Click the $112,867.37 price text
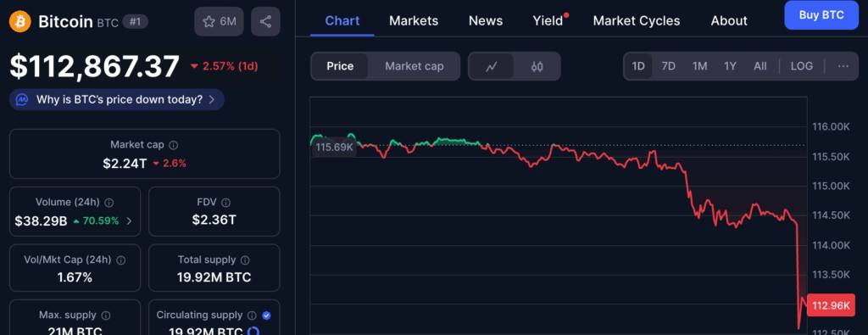 point(95,66)
